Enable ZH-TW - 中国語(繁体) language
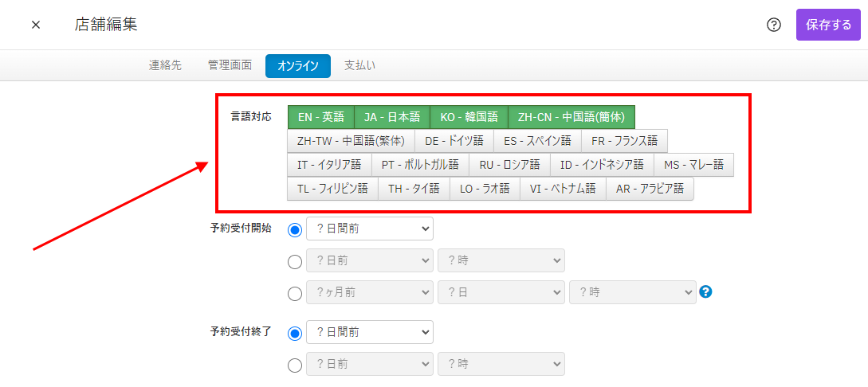The width and height of the screenshot is (868, 387). coord(351,141)
